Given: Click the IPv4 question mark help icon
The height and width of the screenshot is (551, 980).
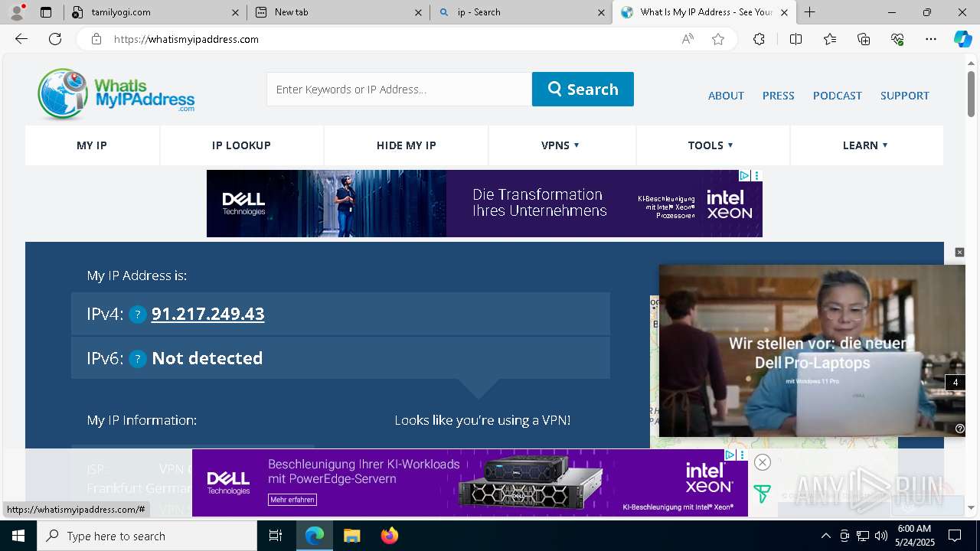Looking at the screenshot, I should tap(138, 315).
